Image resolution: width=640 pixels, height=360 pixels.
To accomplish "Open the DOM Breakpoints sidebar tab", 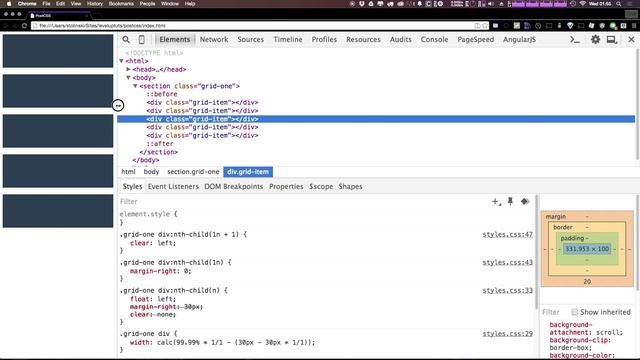I will [233, 187].
